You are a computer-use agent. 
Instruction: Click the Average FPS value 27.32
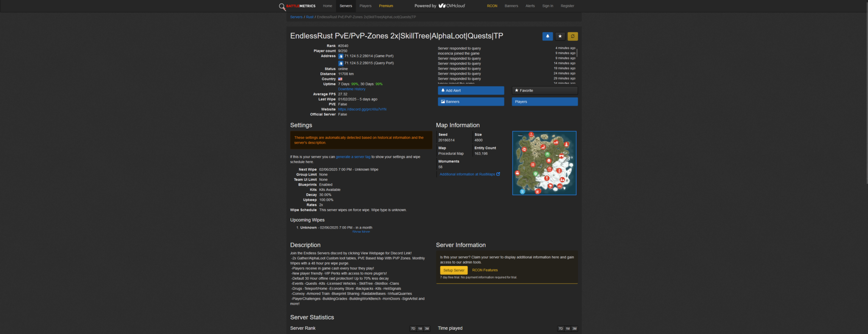click(343, 94)
